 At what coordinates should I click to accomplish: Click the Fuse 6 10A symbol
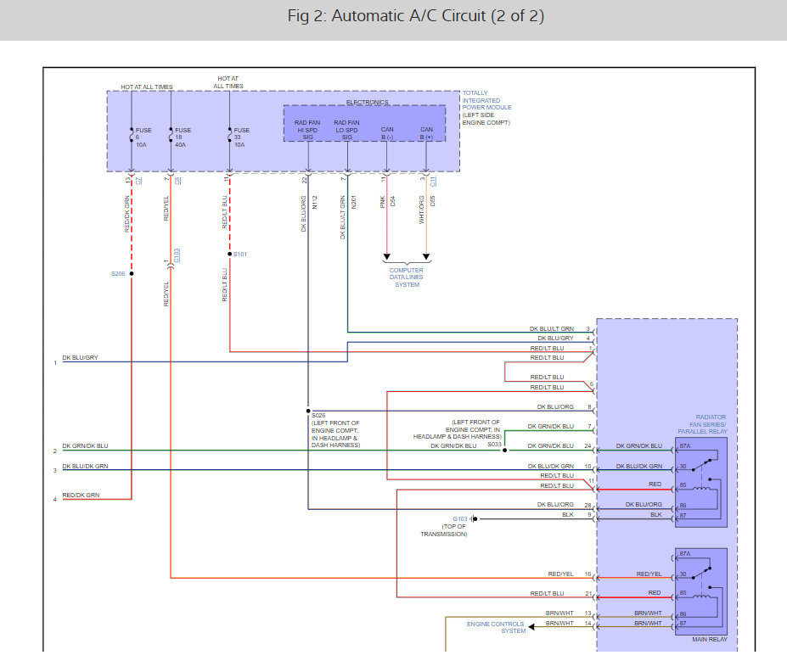132,135
